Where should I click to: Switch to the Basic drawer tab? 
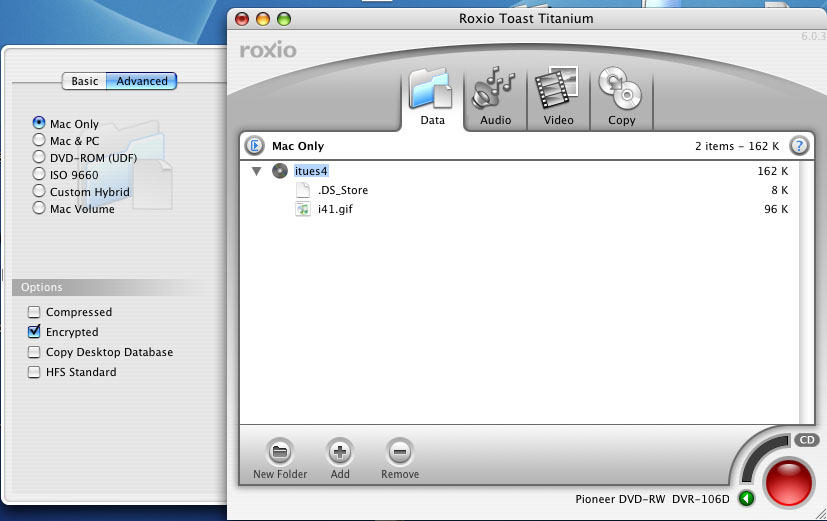click(x=84, y=81)
